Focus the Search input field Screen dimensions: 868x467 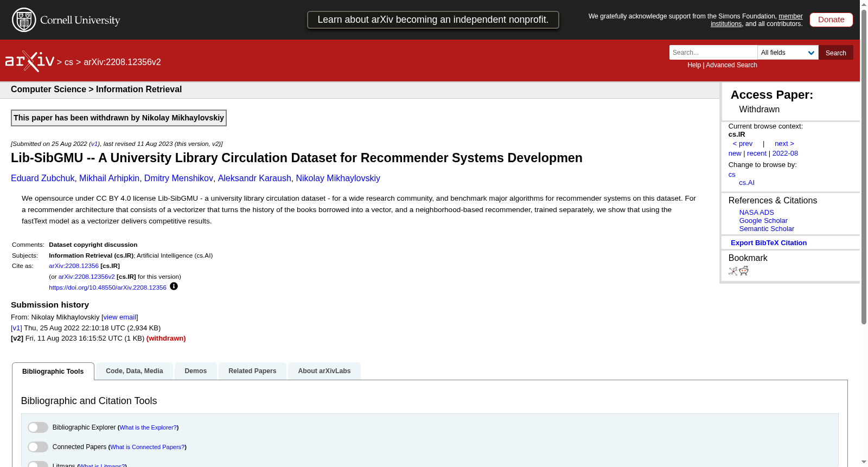click(713, 53)
